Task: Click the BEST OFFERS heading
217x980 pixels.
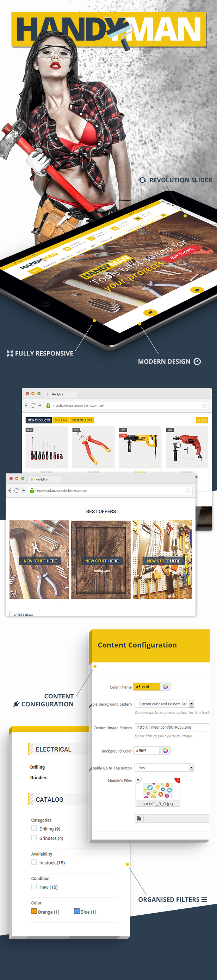Action: click(101, 511)
